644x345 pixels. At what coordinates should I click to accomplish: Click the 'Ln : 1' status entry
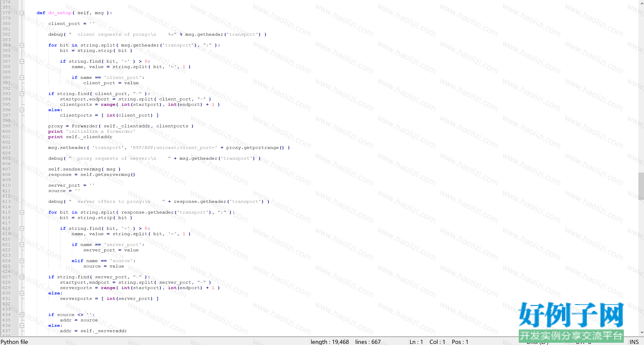pos(416,342)
